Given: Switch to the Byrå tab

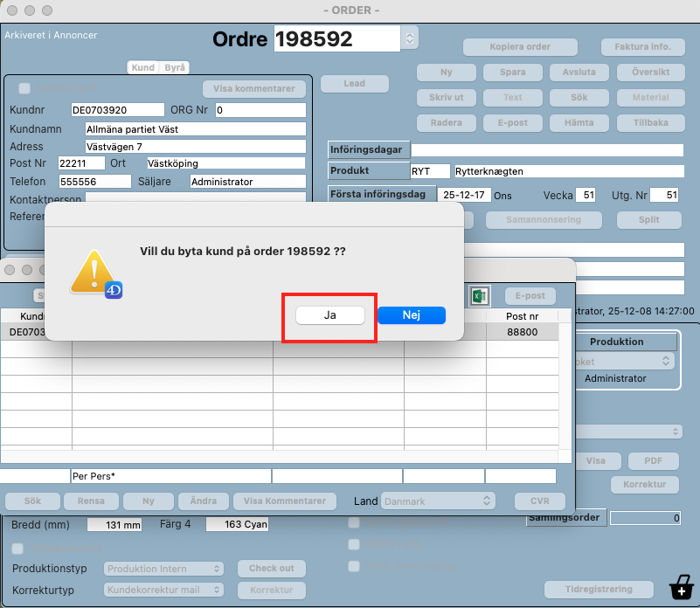Looking at the screenshot, I should click(x=175, y=67).
